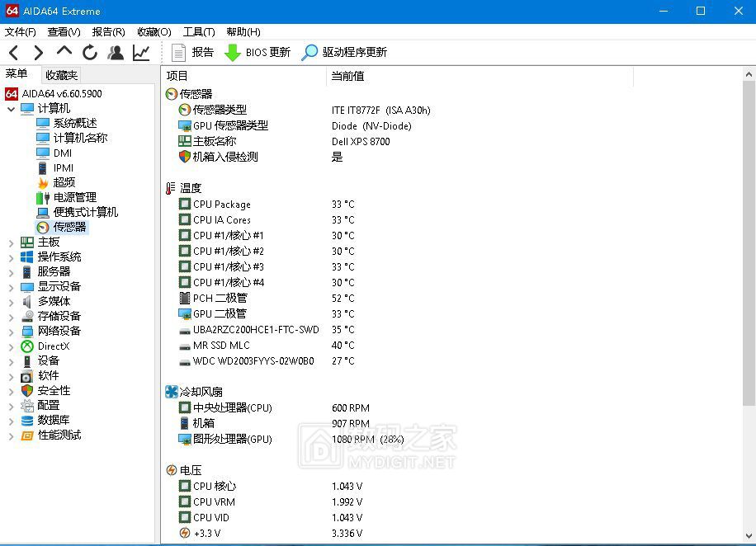Click the 报告 toolbar button label
This screenshot has height=546, width=756.
pyautogui.click(x=202, y=52)
